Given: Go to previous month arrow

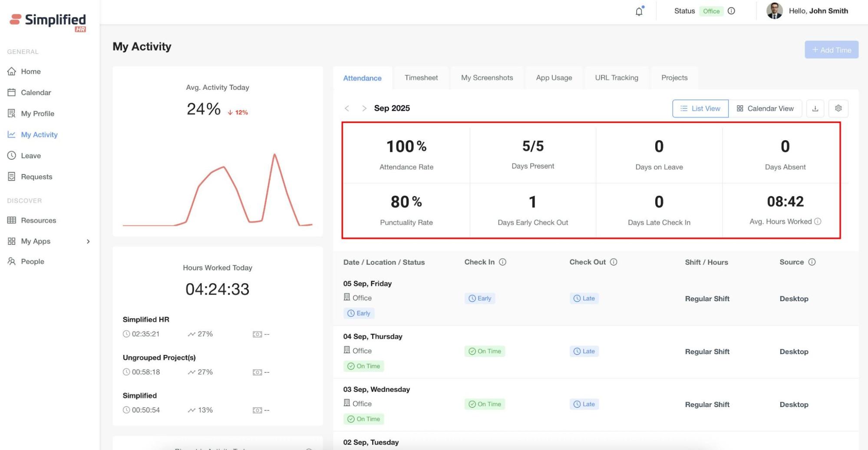Looking at the screenshot, I should 347,108.
